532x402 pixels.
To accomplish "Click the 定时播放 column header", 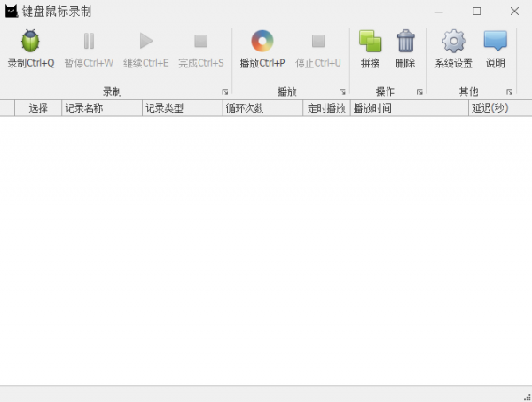I will (326, 108).
